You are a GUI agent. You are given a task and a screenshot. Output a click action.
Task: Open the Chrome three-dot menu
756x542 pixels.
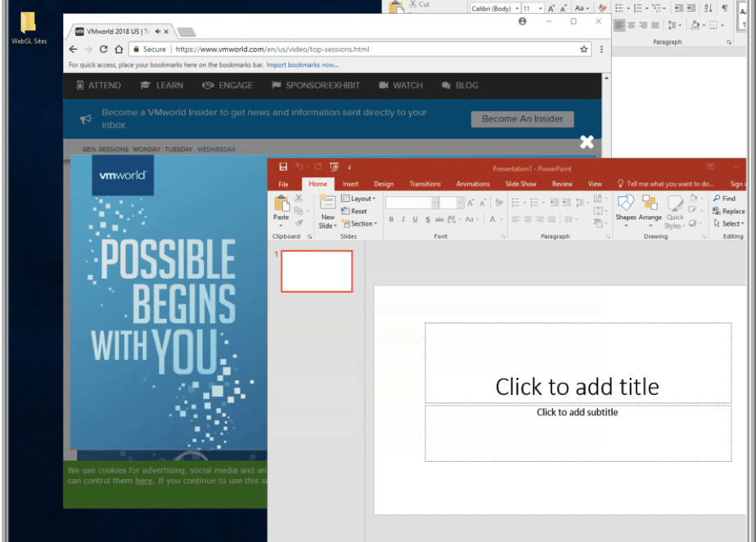pyautogui.click(x=601, y=49)
